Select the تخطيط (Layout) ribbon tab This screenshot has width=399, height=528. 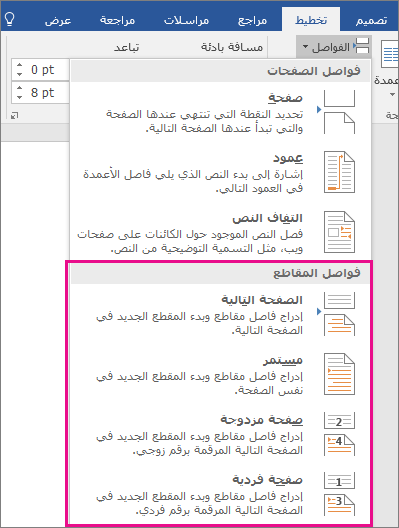(x=311, y=20)
